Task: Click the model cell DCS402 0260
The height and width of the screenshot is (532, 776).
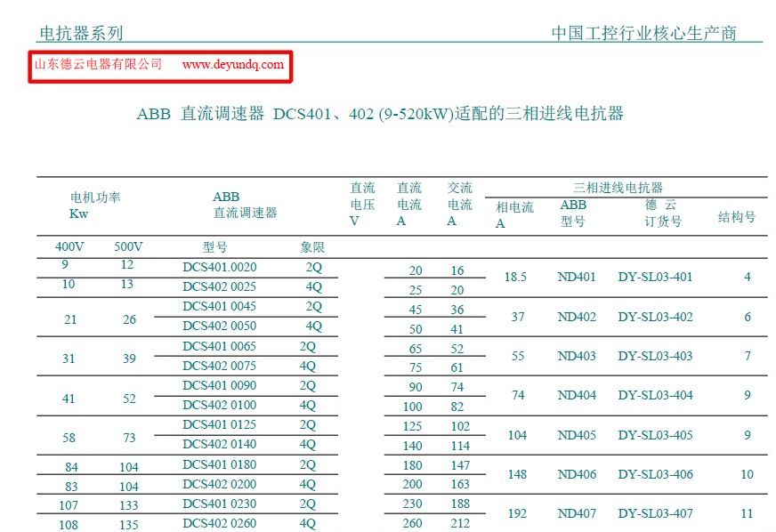Action: click(x=220, y=524)
